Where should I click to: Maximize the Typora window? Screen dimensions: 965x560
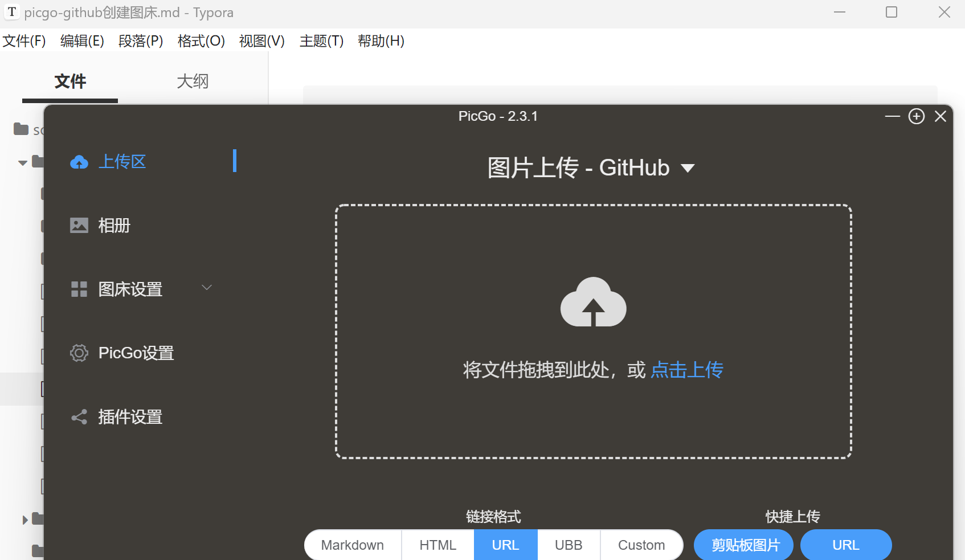pyautogui.click(x=892, y=12)
